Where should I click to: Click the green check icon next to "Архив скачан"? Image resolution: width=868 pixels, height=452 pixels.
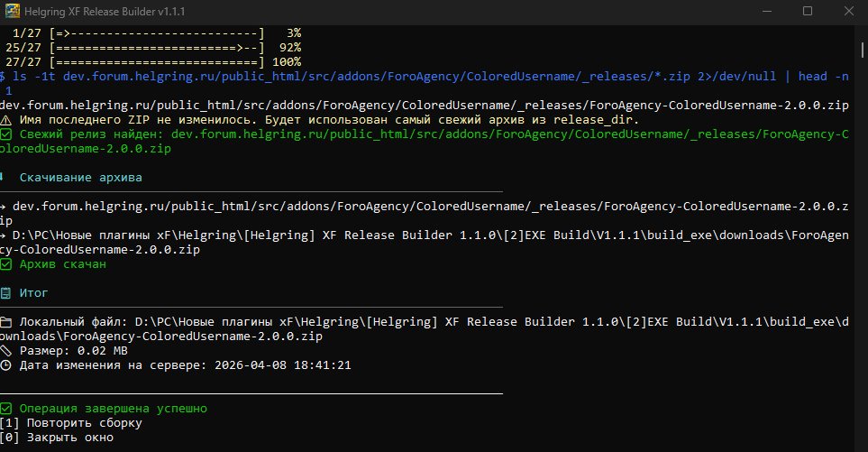[5, 264]
